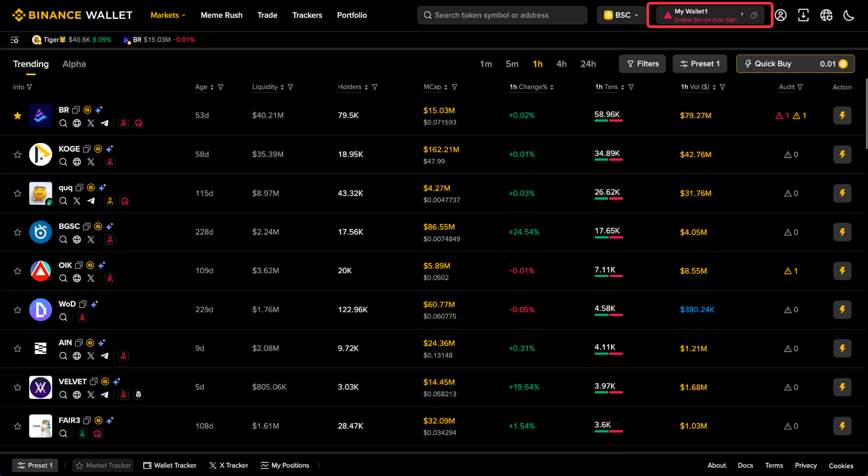868x476 pixels.
Task: Click the VELVET token logo thumbnail
Action: (41, 387)
